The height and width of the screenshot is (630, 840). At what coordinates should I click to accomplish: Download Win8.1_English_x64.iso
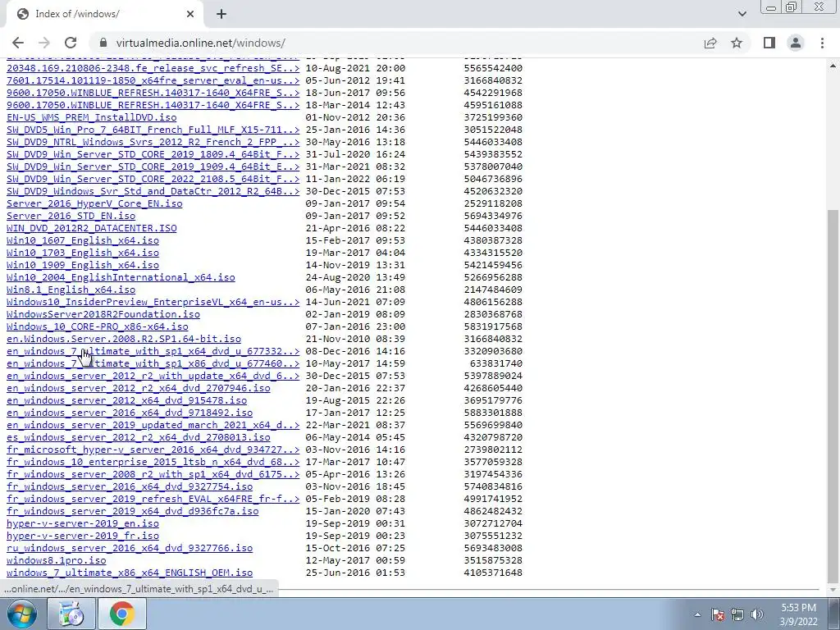(x=71, y=290)
